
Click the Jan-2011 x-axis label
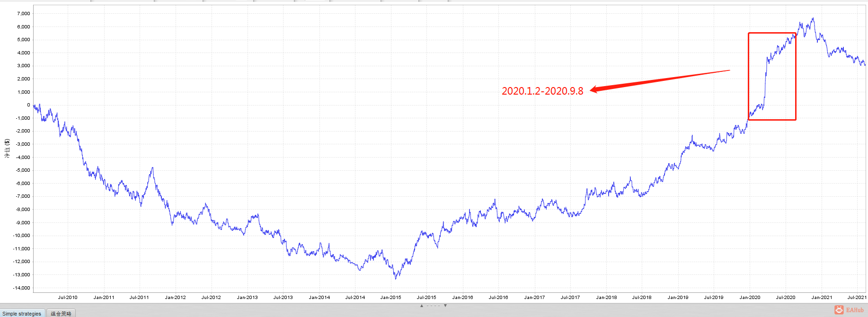tap(104, 298)
